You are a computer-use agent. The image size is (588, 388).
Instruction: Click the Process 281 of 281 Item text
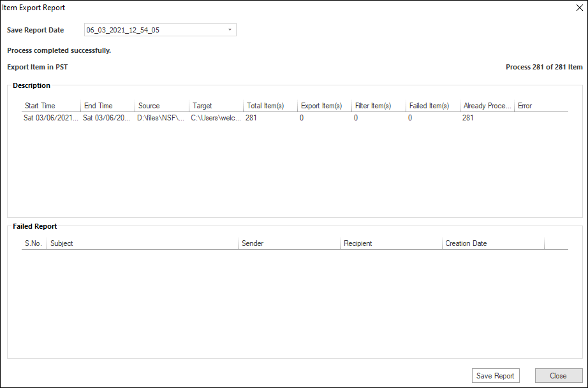tap(544, 67)
